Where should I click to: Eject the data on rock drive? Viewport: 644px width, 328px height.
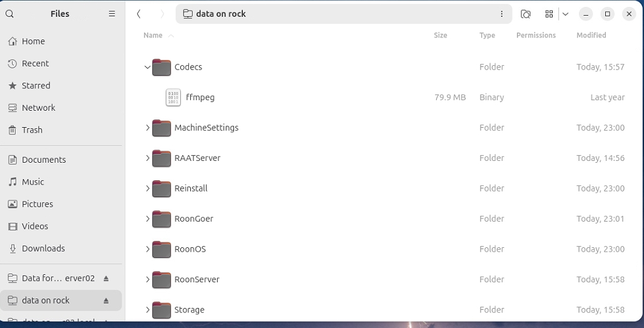(x=106, y=300)
